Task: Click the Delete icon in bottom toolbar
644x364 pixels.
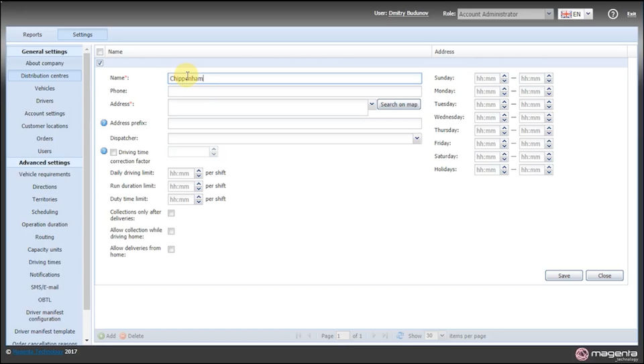Action: [123, 336]
